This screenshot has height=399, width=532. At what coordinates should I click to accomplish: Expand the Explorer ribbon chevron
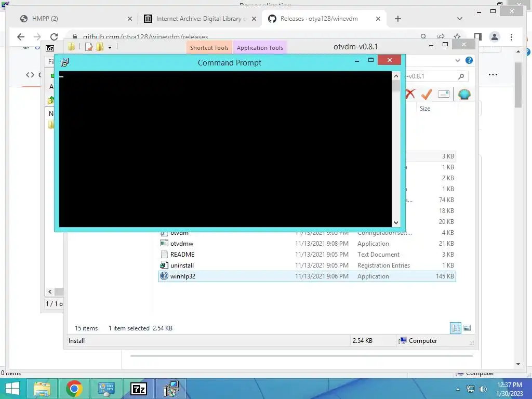[457, 60]
